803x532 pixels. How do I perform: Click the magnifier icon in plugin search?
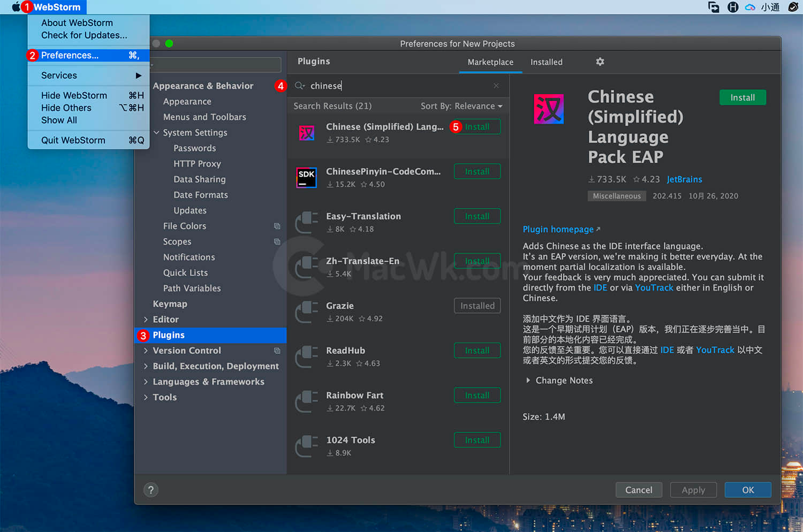point(300,86)
